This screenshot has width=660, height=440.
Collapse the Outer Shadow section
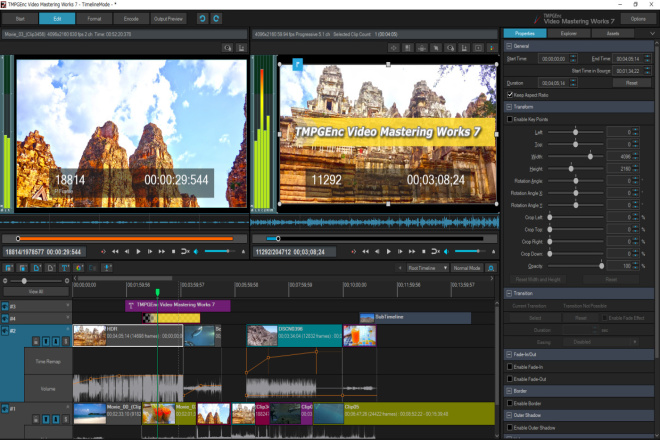[509, 415]
